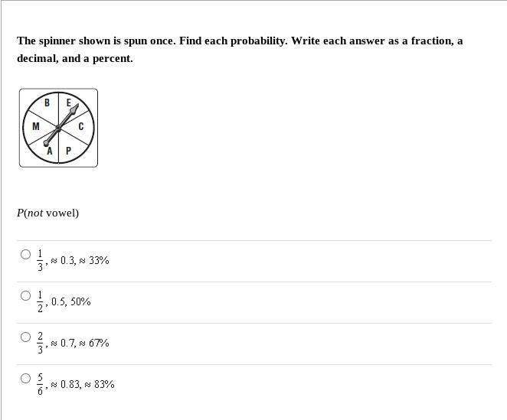Click the B section of the spinner

(47, 103)
